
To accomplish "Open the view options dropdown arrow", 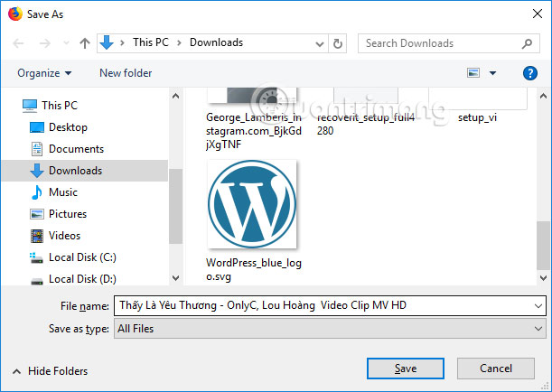I will point(493,73).
